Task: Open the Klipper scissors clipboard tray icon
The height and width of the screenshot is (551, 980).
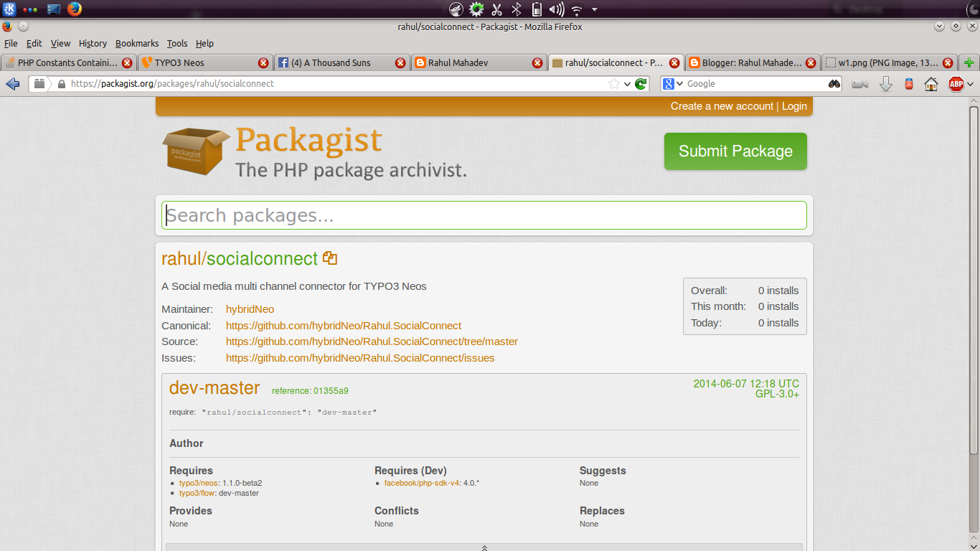Action: pos(496,9)
